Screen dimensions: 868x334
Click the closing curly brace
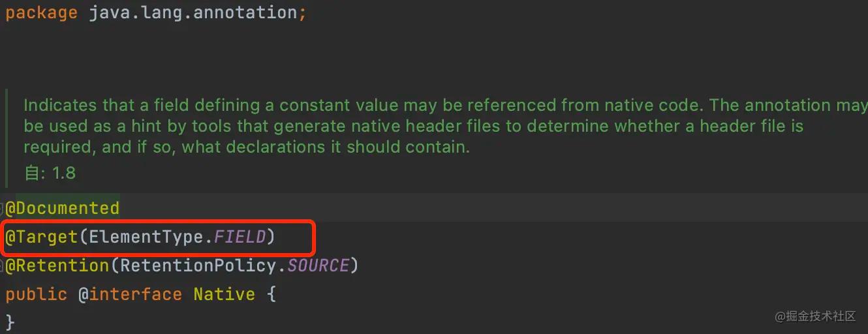[10, 322]
